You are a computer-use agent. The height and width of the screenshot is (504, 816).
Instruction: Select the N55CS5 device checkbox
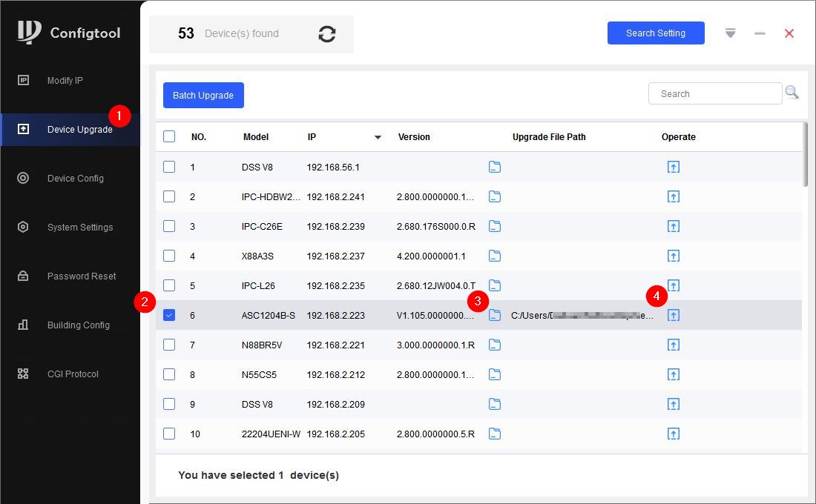[x=169, y=374]
